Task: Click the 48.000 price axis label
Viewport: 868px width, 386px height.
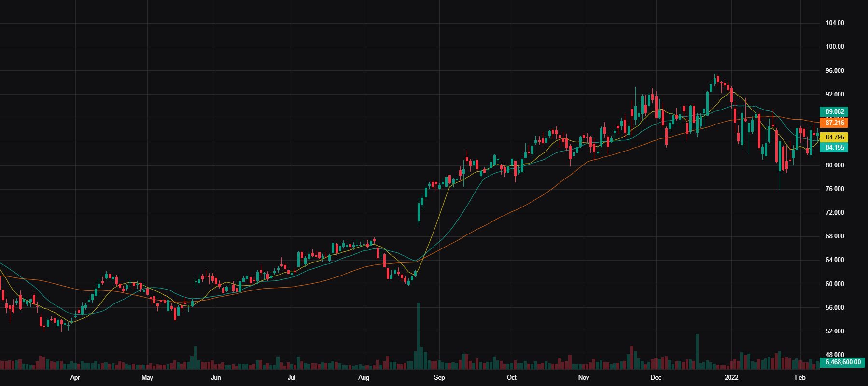Action: pos(835,355)
